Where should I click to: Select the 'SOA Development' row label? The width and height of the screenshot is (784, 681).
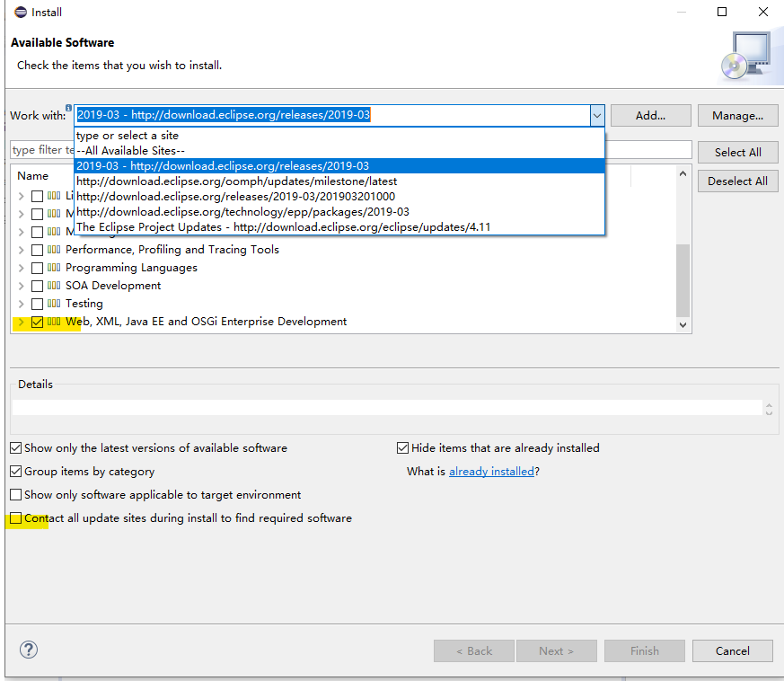pos(113,286)
